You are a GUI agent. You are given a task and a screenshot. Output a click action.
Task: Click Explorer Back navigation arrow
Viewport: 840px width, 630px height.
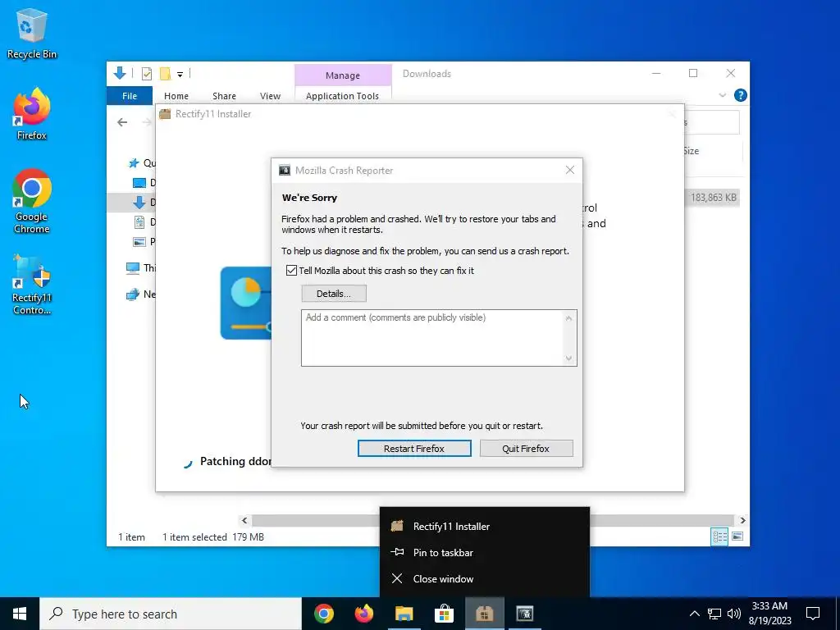pyautogui.click(x=122, y=122)
